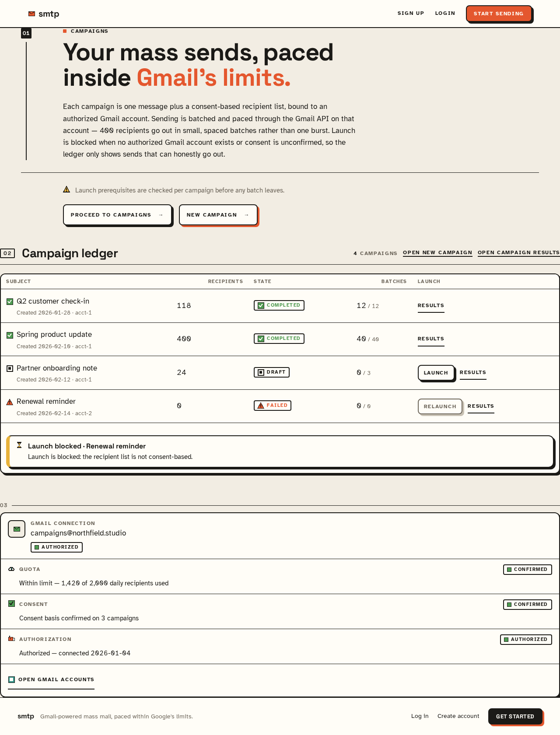
Task: Click the smtp envelope logo icon
Action: (x=31, y=14)
